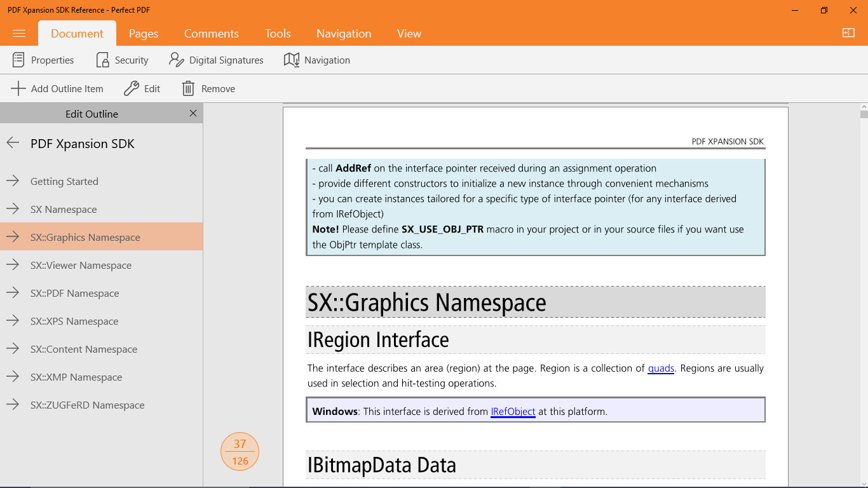Image resolution: width=868 pixels, height=488 pixels.
Task: Expand arrow next to SX::Graphics Namespace
Action: [13, 237]
